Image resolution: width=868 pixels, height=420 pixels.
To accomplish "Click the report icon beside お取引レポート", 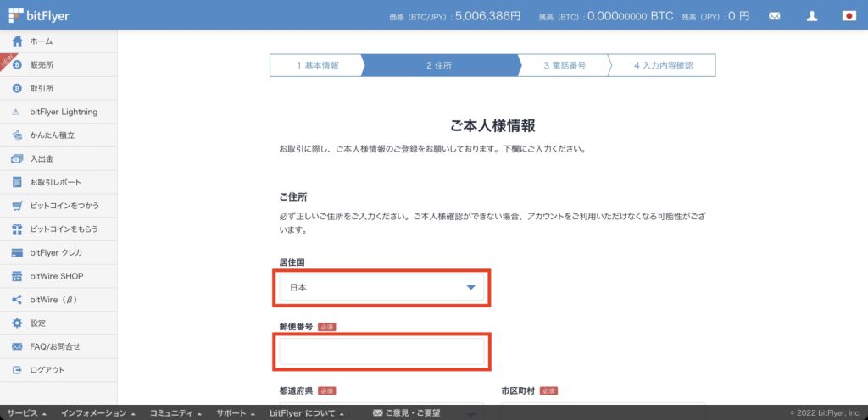I will point(17,182).
